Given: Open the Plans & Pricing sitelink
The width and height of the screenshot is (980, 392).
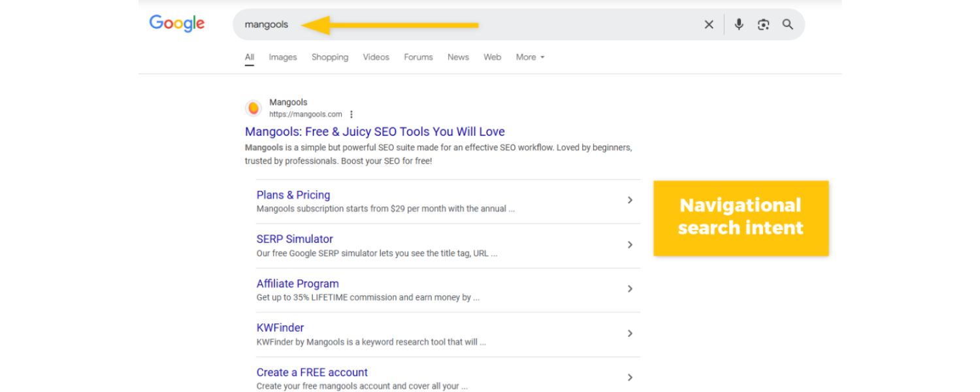Looking at the screenshot, I should pyautogui.click(x=292, y=195).
